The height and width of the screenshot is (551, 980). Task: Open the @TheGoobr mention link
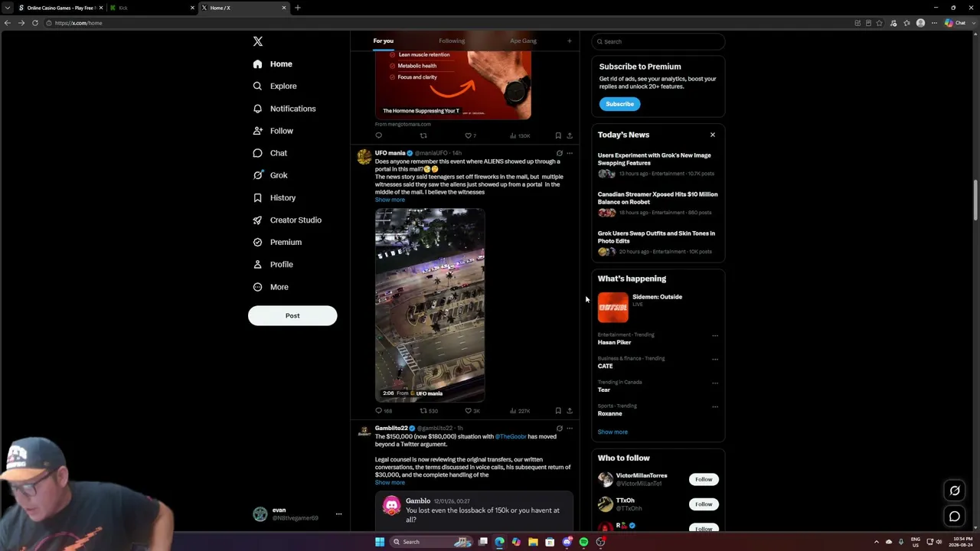pyautogui.click(x=511, y=436)
